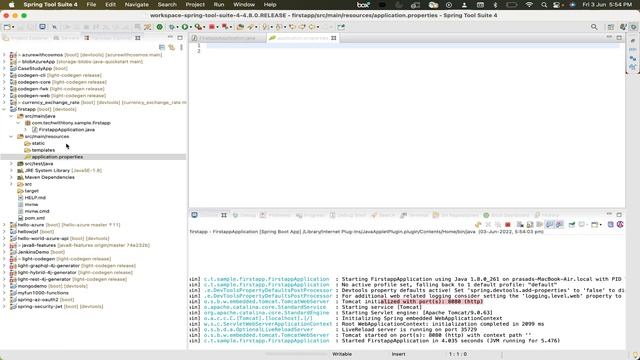
Task: Switch to the Boot Dashboard tab
Action: point(507,215)
